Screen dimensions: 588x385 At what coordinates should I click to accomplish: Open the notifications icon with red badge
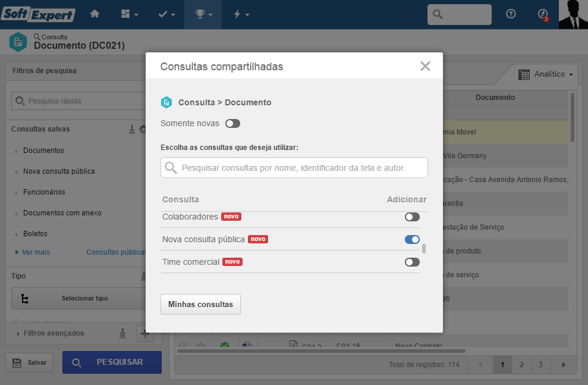(543, 14)
